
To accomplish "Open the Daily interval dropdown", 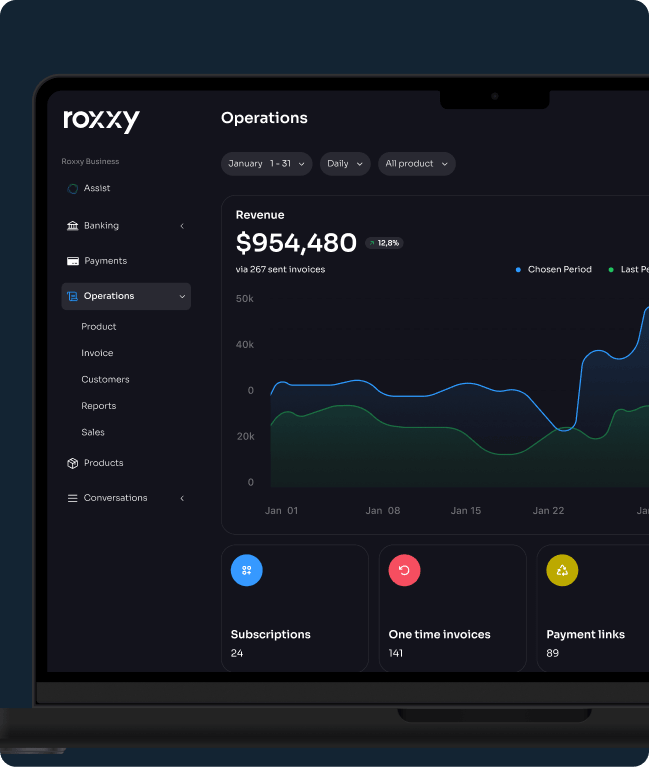I will (x=345, y=163).
